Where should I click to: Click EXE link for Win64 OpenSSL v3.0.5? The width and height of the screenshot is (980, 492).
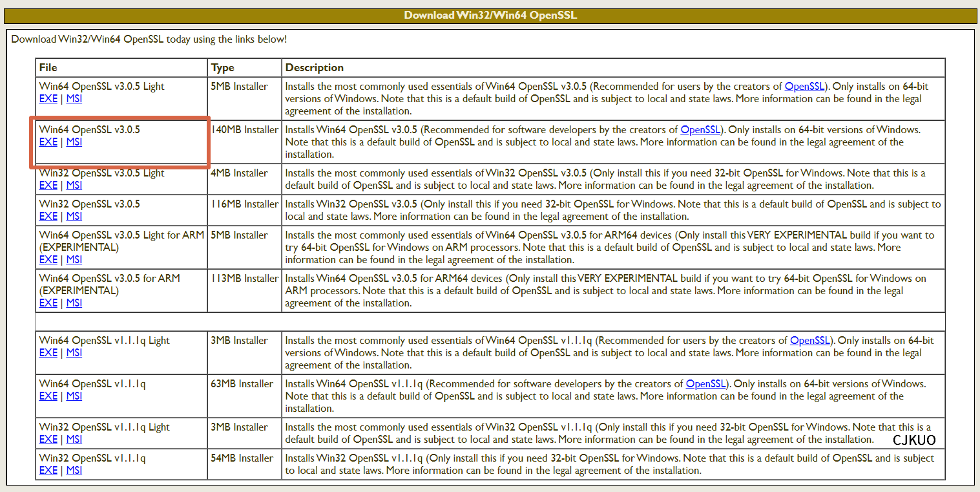(x=48, y=142)
